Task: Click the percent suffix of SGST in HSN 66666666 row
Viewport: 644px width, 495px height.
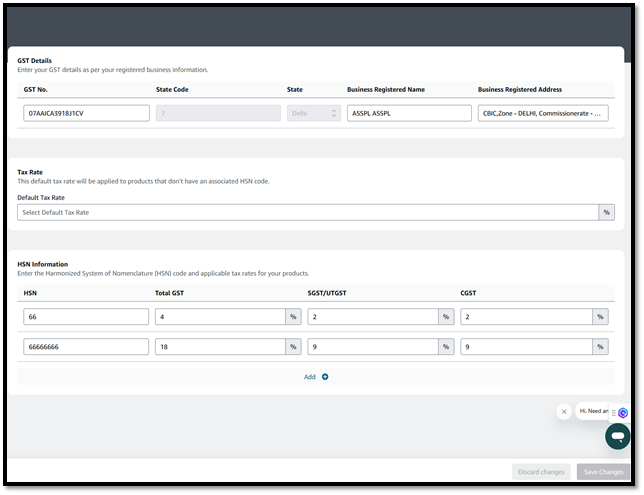Action: 446,347
